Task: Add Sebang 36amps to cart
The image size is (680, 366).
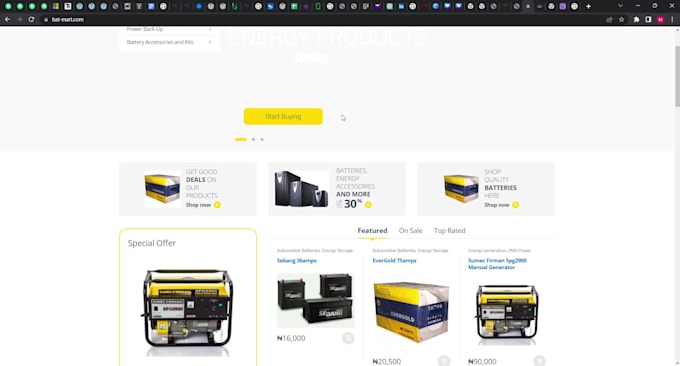Action: (x=348, y=338)
